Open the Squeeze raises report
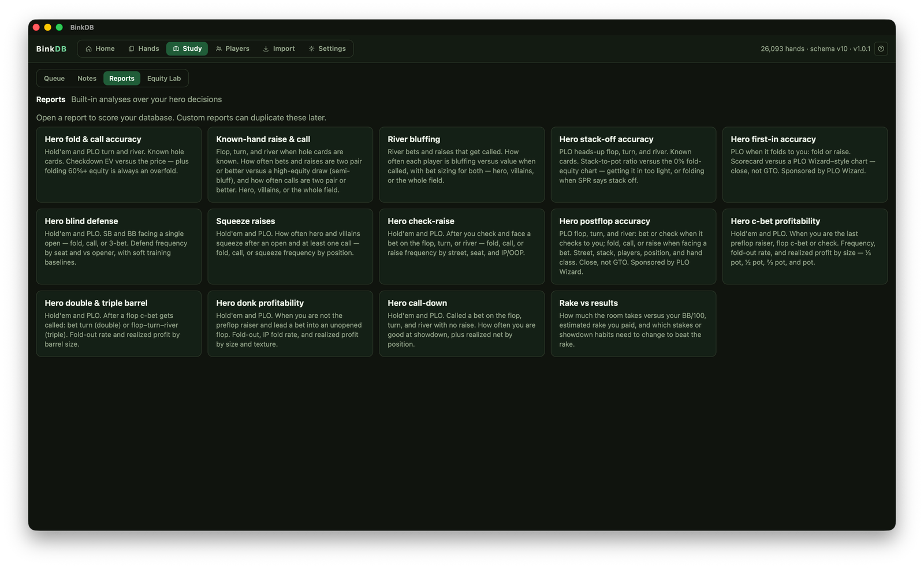Screen dimensions: 924x568 tap(290, 247)
